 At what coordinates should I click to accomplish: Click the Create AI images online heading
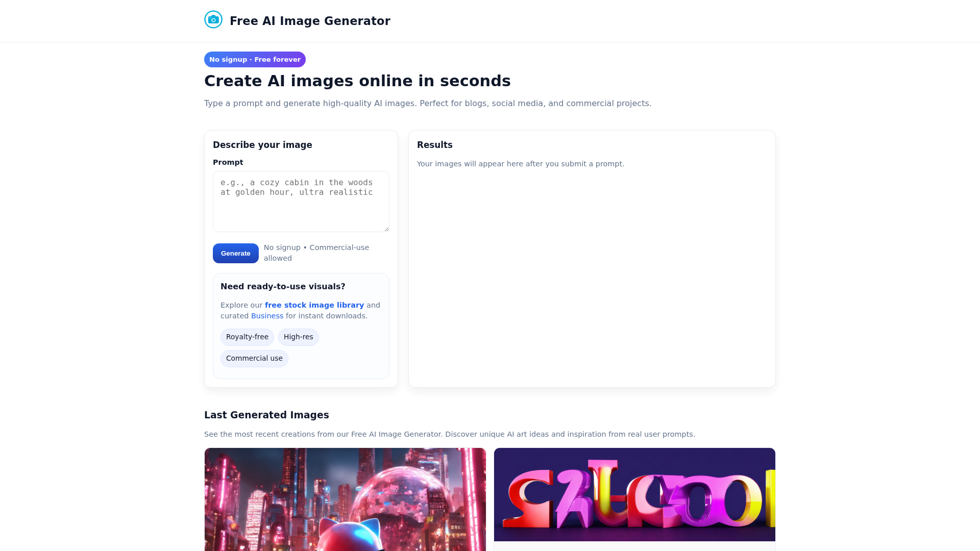pos(357,81)
